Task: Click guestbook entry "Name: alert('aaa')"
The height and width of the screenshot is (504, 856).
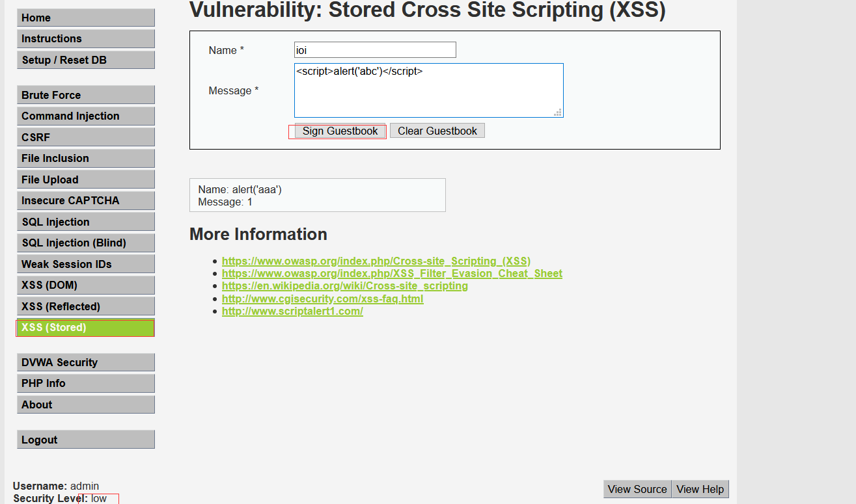Action: [240, 189]
